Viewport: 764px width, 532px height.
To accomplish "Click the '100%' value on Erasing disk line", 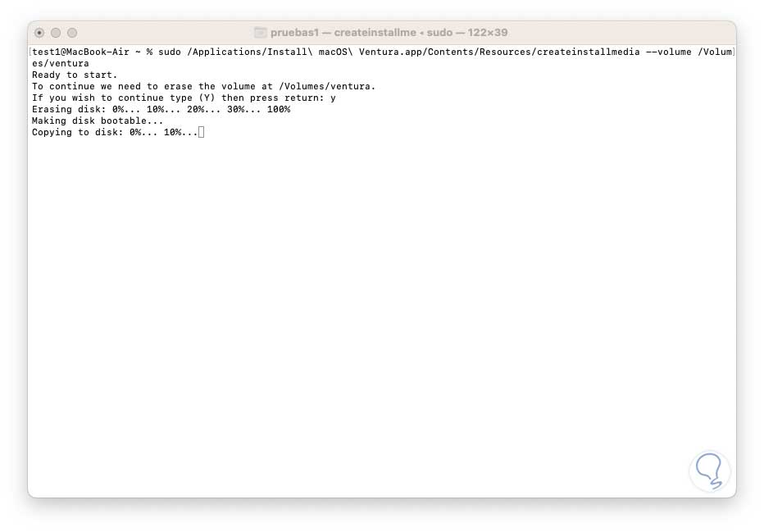I will (x=279, y=109).
